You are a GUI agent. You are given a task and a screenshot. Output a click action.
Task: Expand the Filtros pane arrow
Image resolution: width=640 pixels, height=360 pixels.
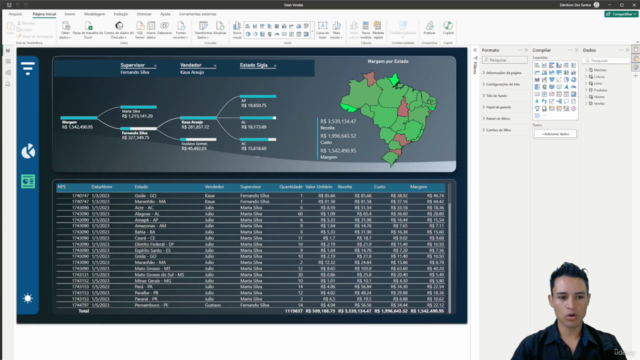point(475,50)
